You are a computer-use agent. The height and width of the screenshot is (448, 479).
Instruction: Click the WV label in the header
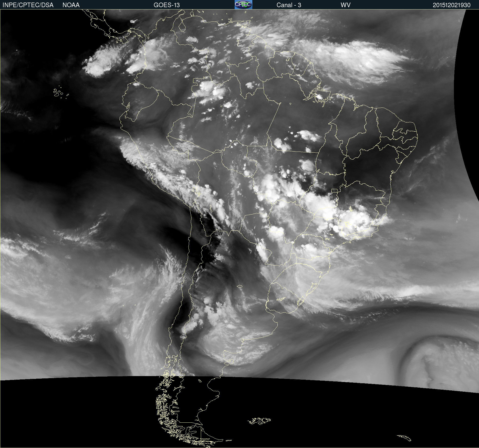pos(346,5)
